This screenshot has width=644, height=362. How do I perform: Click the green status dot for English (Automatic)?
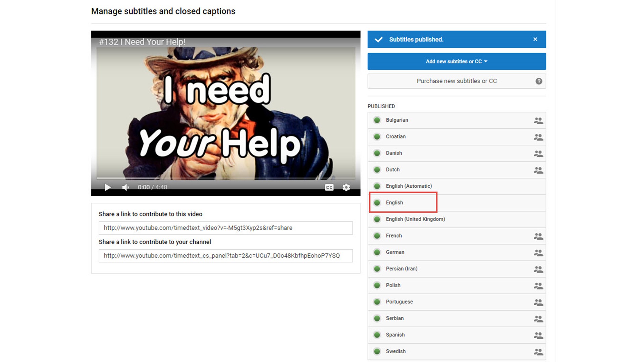click(x=377, y=186)
